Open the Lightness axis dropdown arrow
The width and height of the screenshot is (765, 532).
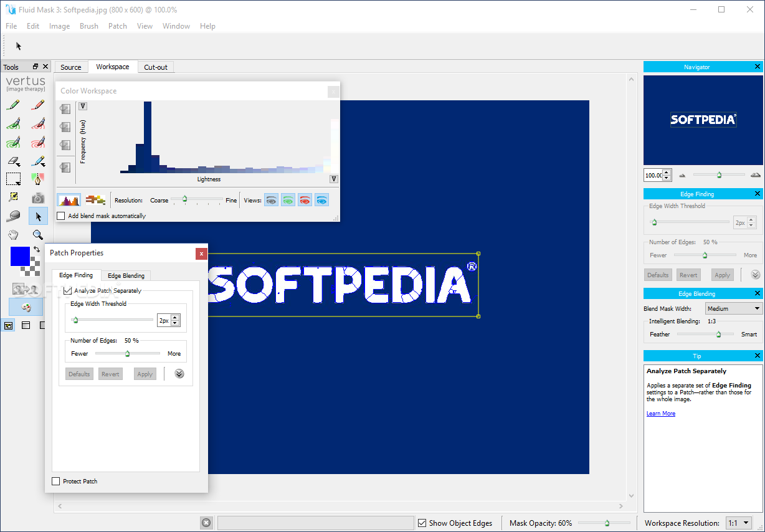334,179
